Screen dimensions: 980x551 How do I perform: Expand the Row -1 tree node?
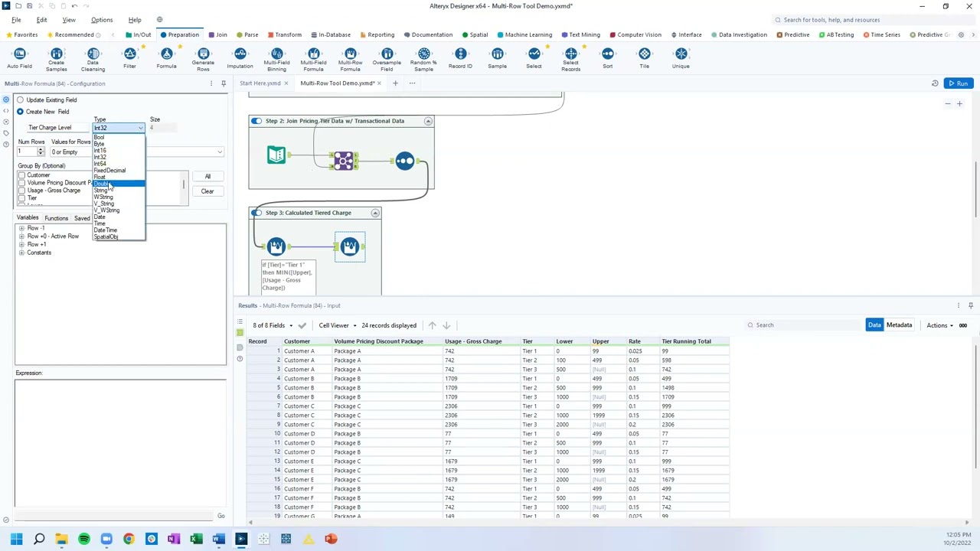coord(21,228)
